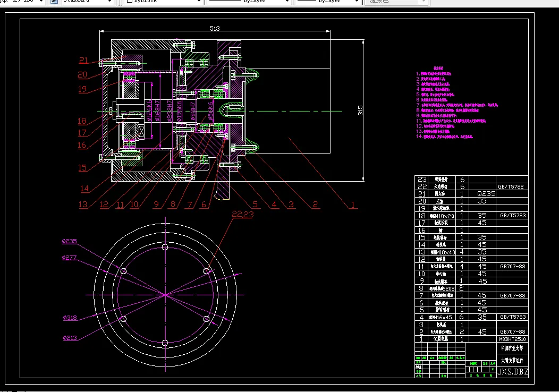Click GB707-88 cell in parts list row 11
This screenshot has width=559, height=392.
click(x=513, y=266)
